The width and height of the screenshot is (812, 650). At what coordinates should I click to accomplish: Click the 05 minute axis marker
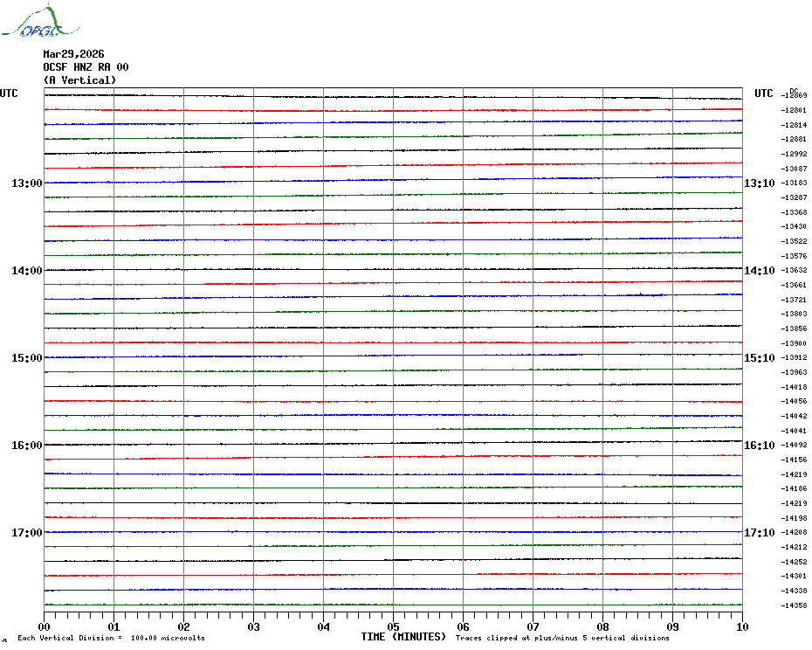(x=393, y=627)
